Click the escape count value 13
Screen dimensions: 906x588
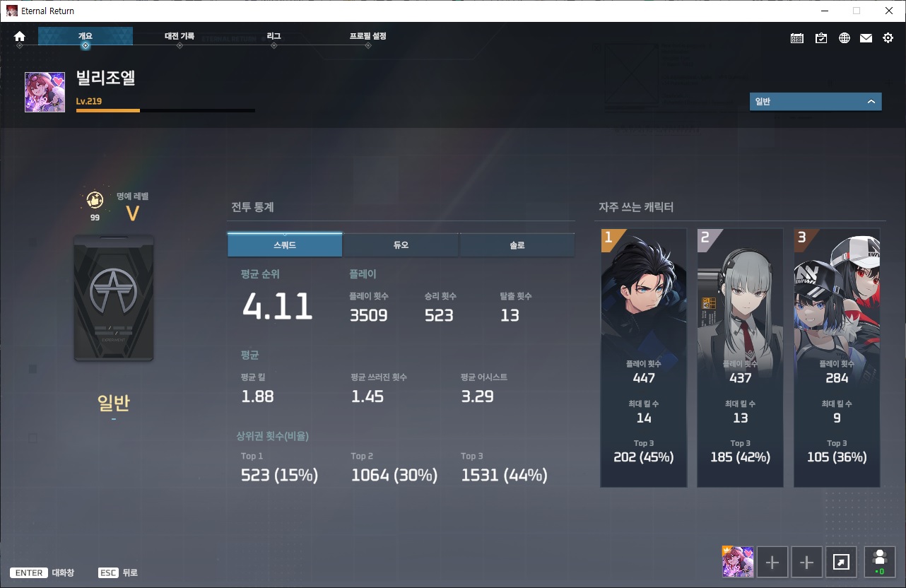(x=510, y=315)
